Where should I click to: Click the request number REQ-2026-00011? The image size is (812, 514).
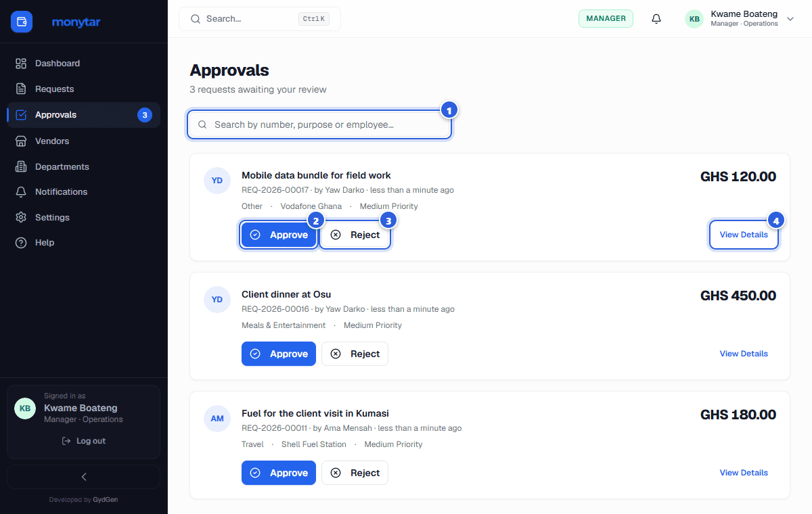[274, 428]
